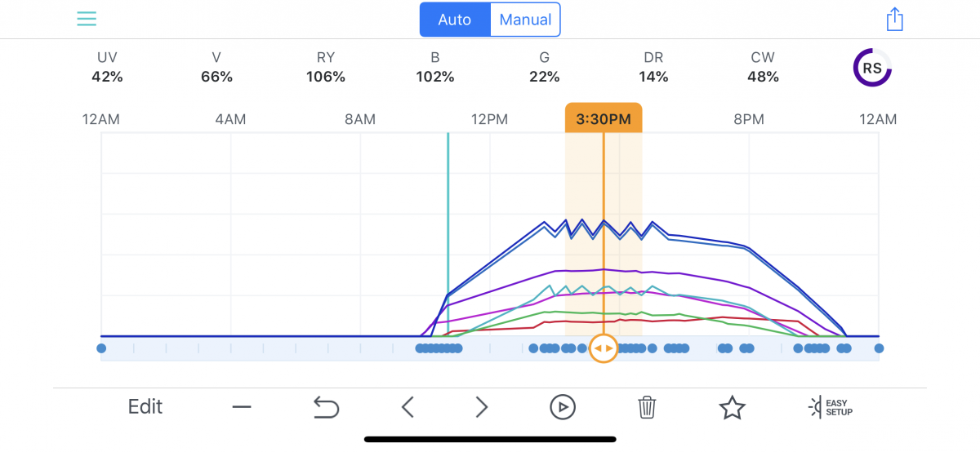Delete point with trash can icon
Image resolution: width=980 pixels, height=452 pixels.
[x=647, y=406]
